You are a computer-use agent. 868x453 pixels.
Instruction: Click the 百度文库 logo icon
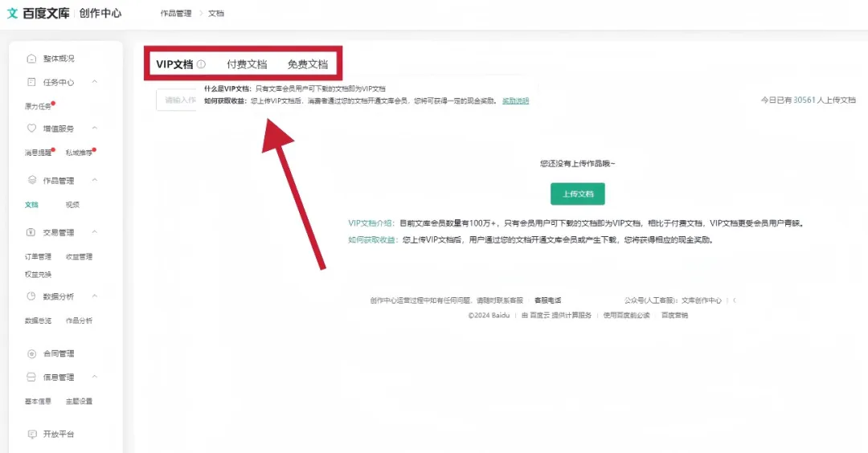click(12, 13)
